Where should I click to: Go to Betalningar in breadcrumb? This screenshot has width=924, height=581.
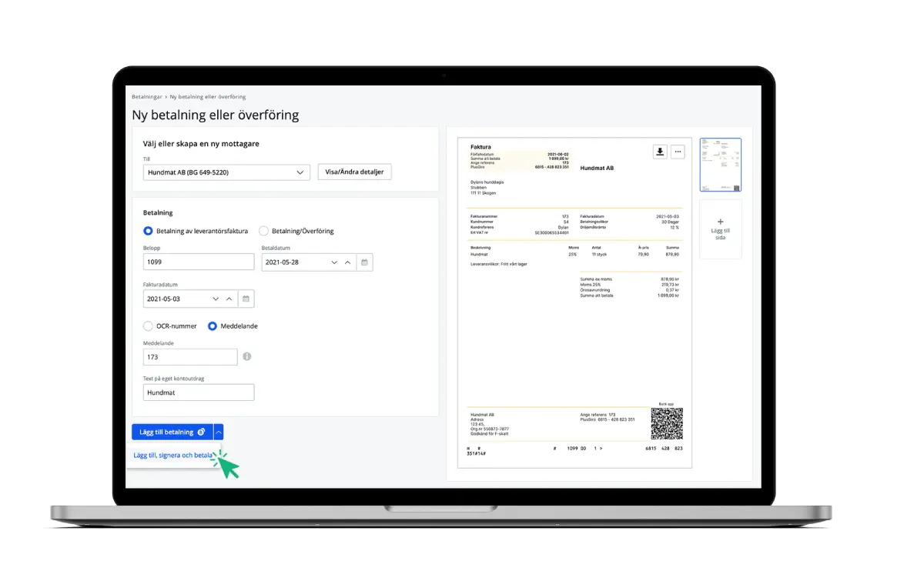[146, 97]
